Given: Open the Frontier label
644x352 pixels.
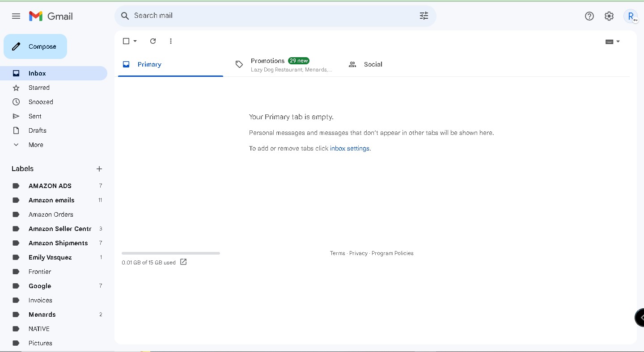Looking at the screenshot, I should (54, 272).
